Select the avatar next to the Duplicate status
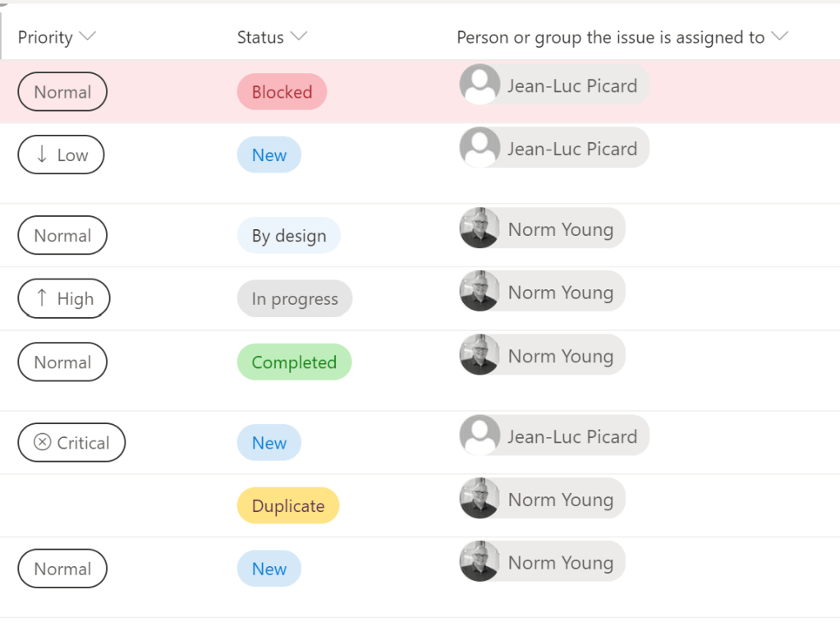This screenshot has height=627, width=840. pos(480,498)
